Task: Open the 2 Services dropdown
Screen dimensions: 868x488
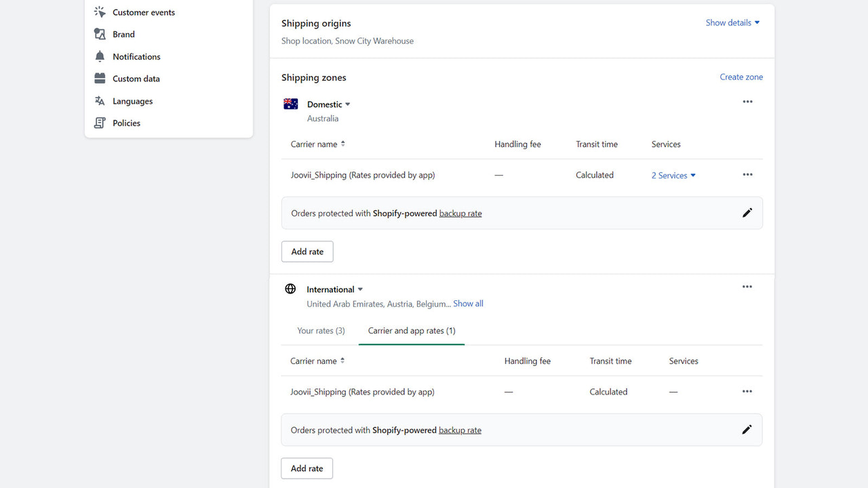Action: click(673, 175)
